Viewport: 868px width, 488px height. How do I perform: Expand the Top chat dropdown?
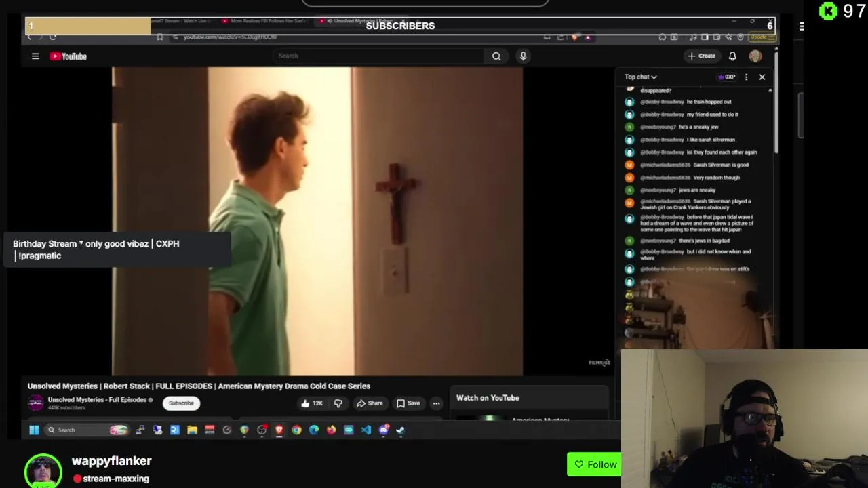pos(641,77)
